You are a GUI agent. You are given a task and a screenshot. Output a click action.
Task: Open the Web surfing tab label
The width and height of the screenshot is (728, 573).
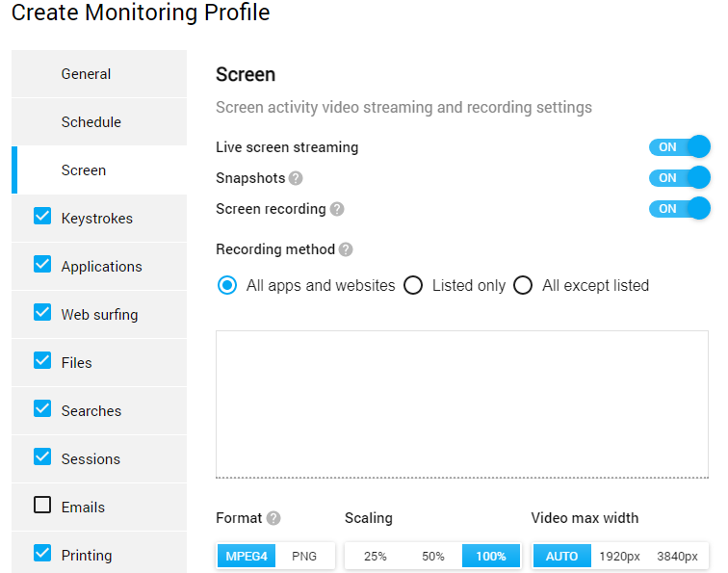(100, 315)
